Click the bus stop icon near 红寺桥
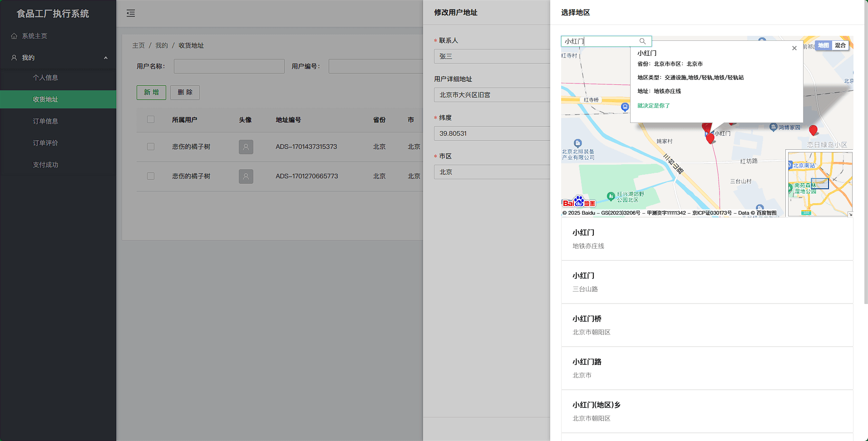 (625, 107)
